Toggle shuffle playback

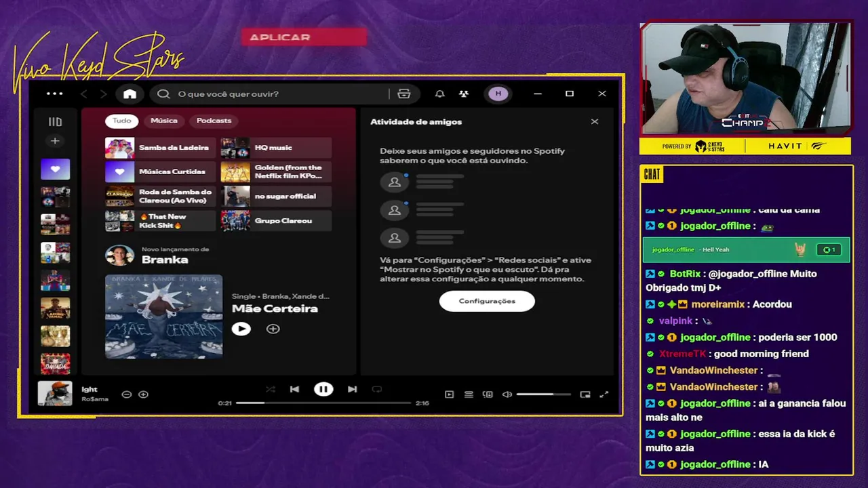(x=271, y=389)
